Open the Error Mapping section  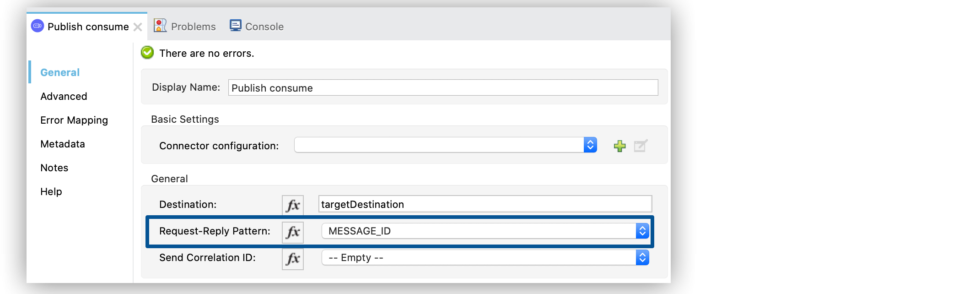[74, 120]
